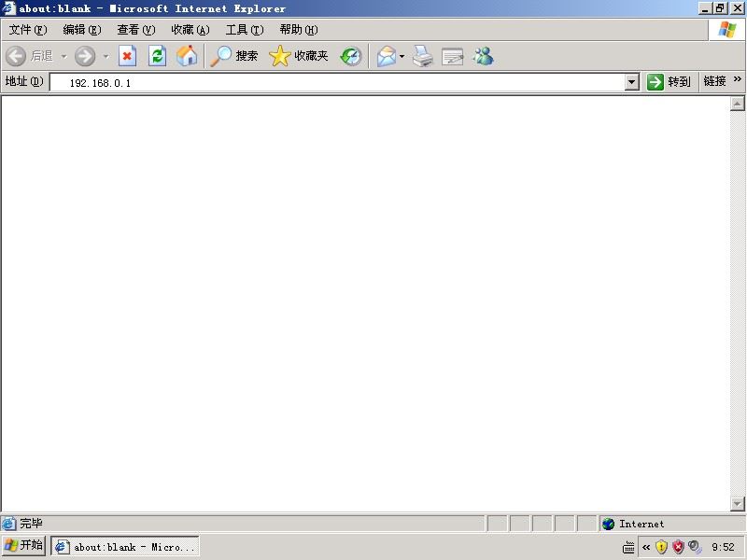This screenshot has width=747, height=560.
Task: Open the 文件(F) menu
Action: [28, 30]
